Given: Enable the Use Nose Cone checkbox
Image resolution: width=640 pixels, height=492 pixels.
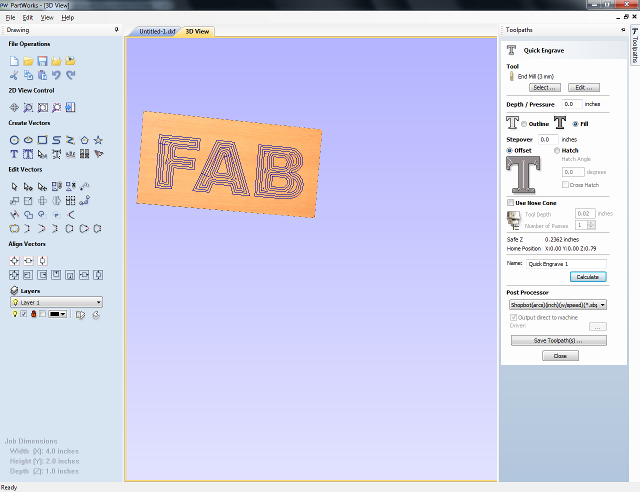Looking at the screenshot, I should tap(510, 203).
